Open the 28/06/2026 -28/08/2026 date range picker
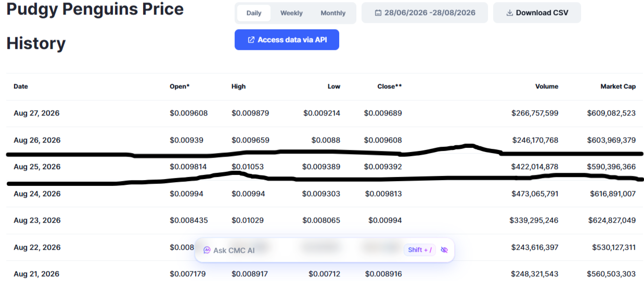The width and height of the screenshot is (644, 281). click(x=425, y=13)
